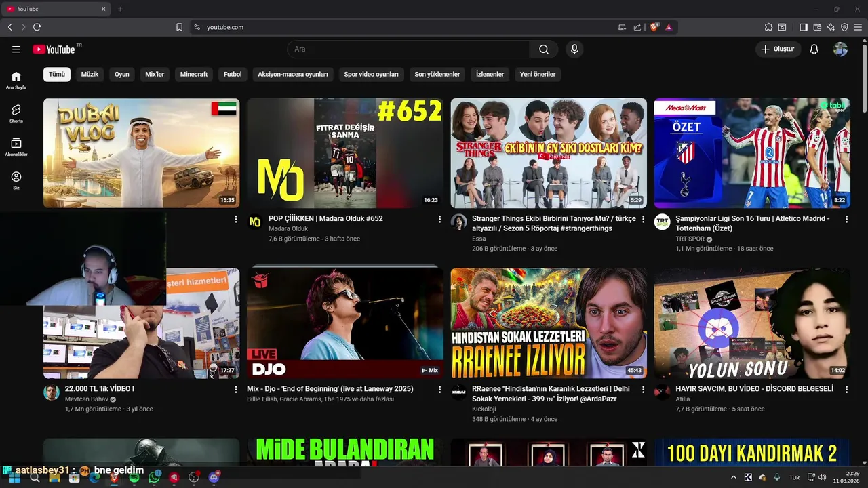This screenshot has width=868, height=488.
Task: Select the Son yüklenenler chip
Action: coord(437,75)
